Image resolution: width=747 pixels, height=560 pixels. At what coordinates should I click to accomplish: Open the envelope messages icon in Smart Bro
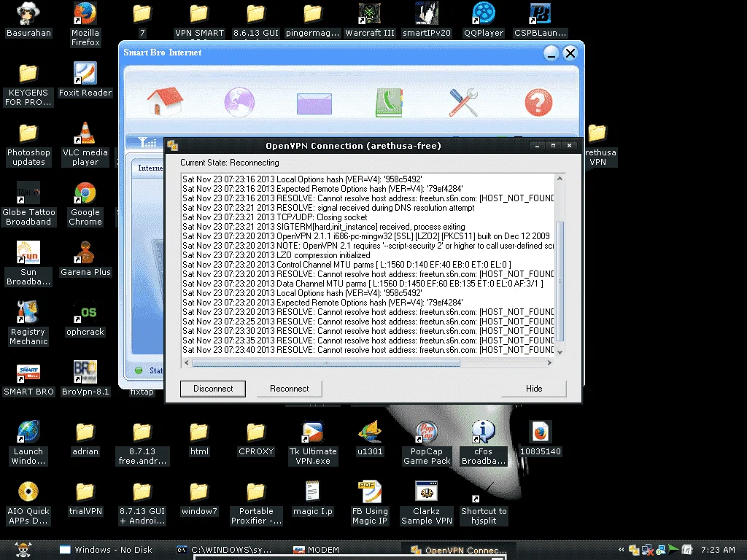(314, 104)
